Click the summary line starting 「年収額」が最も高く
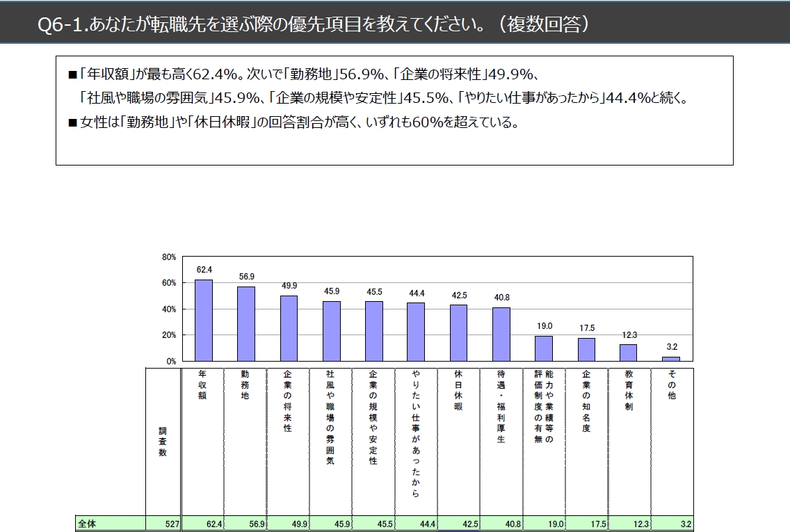The width and height of the screenshot is (790, 532). [304, 74]
